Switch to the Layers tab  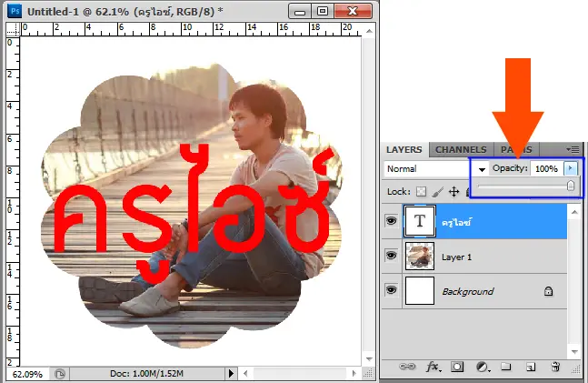404,149
